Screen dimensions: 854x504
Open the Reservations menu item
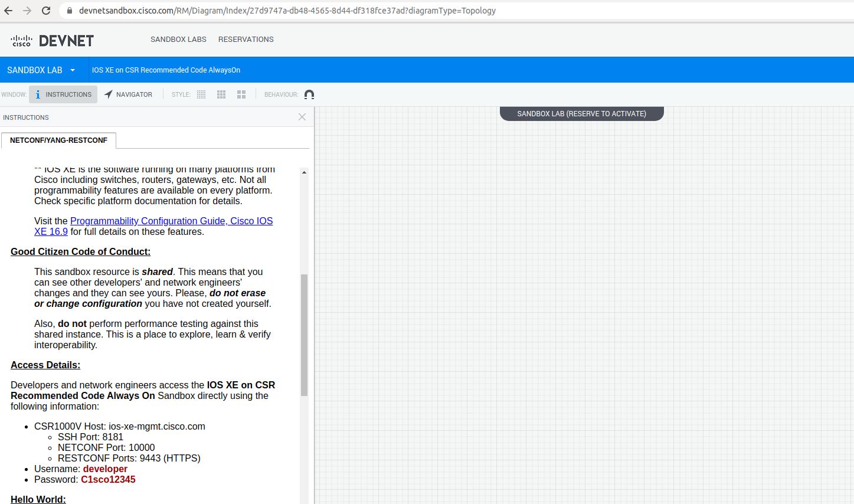pyautogui.click(x=246, y=40)
